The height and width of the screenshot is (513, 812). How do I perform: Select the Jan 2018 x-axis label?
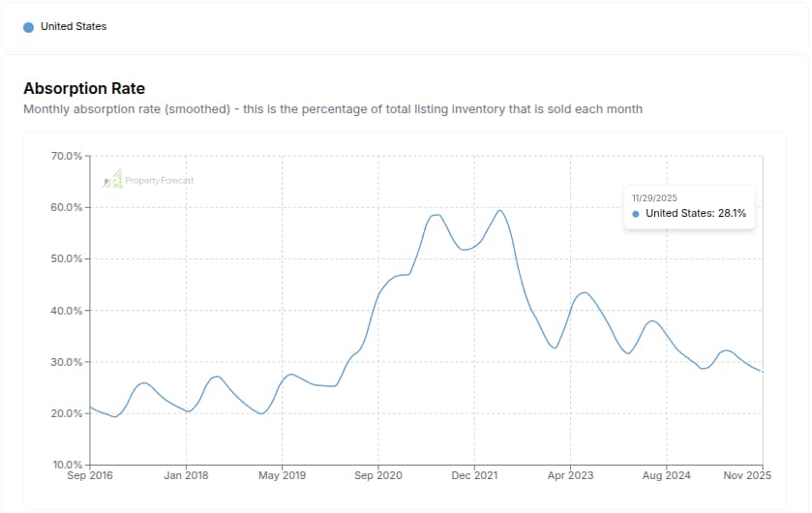186,476
